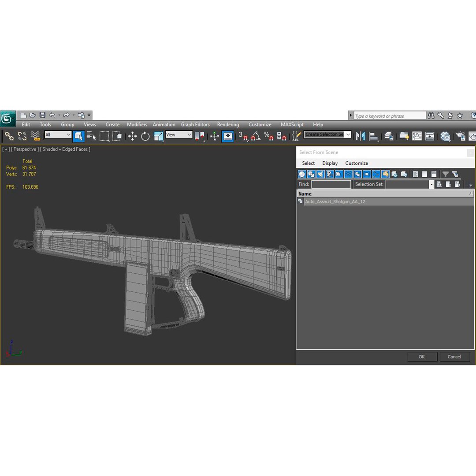
Task: Save the current scene
Action: tap(42, 115)
